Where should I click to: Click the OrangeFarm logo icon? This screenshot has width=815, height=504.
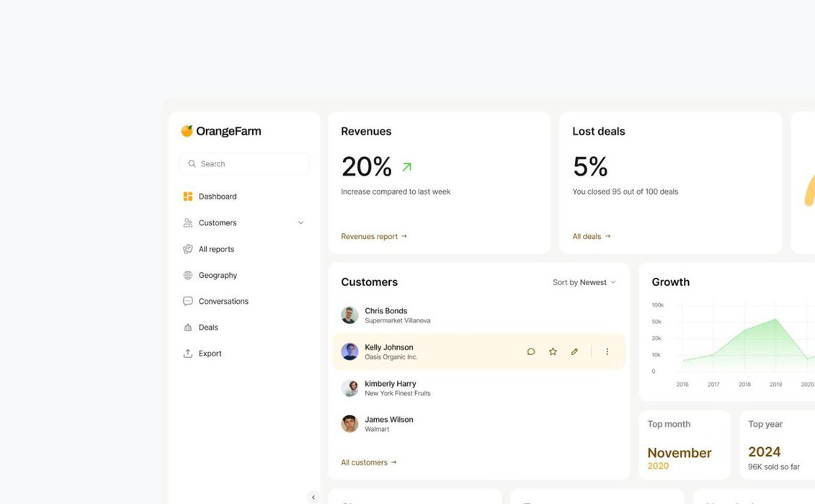tap(187, 131)
